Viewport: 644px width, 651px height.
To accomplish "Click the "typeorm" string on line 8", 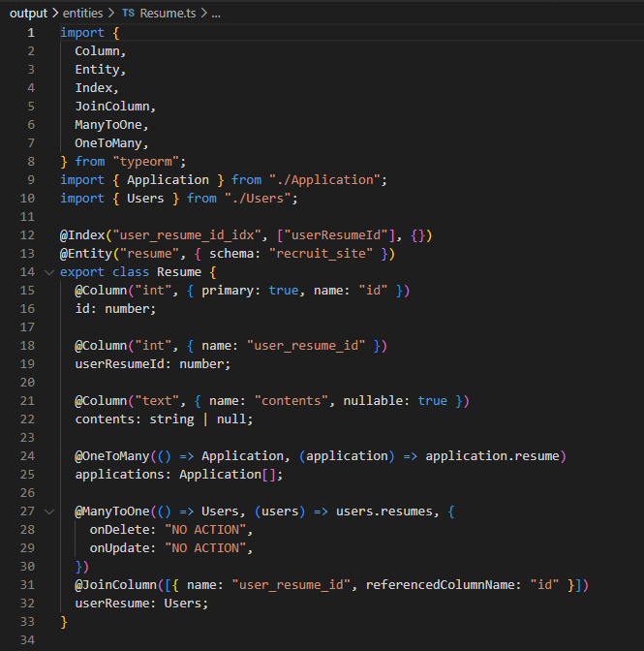I will (x=146, y=162).
